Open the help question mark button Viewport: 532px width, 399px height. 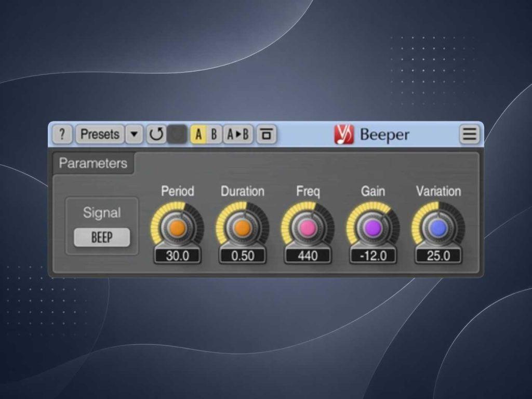[x=62, y=135]
